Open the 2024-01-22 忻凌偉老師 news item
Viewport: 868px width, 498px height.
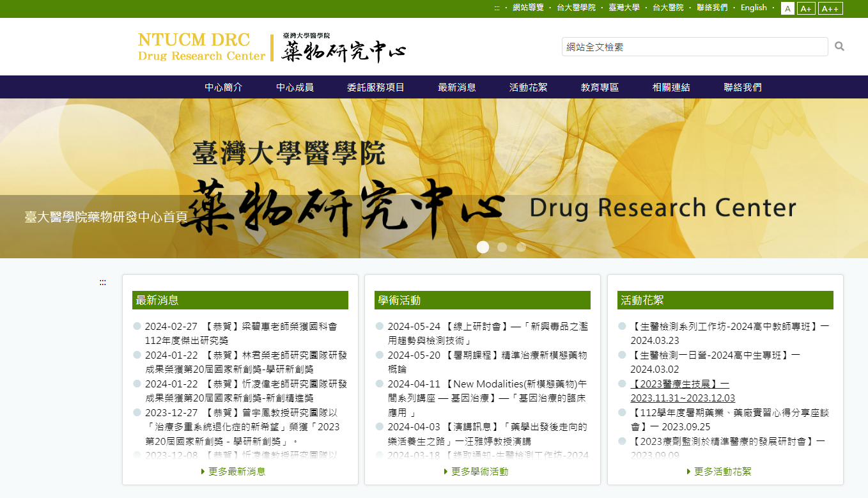click(x=246, y=391)
